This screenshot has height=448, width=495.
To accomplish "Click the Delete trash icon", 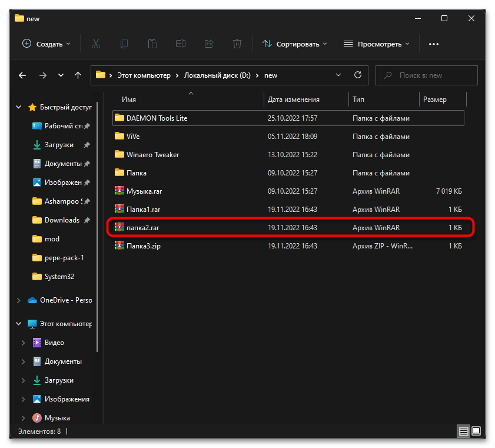I will 237,44.
